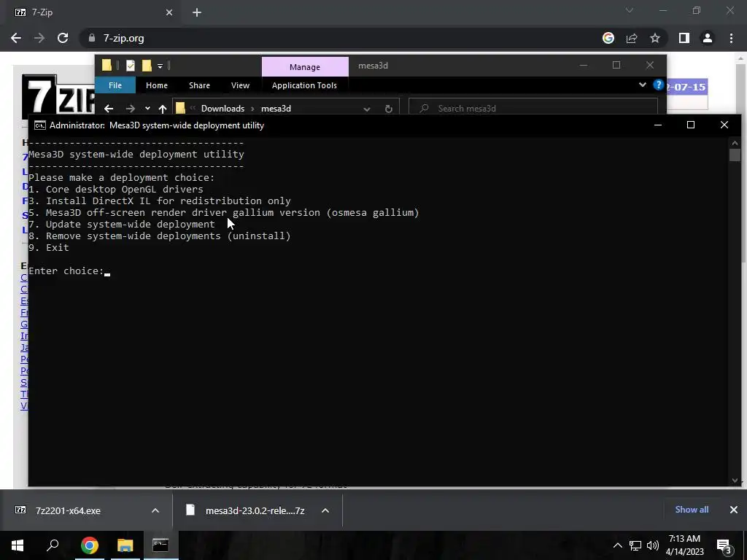Open the Windows Start menu
Screen dimensions: 747x560
(18, 545)
